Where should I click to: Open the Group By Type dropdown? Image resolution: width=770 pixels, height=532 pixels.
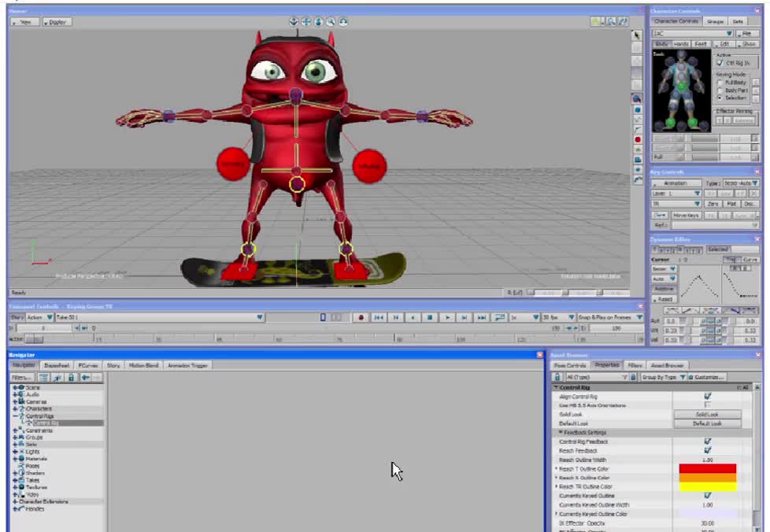683,378
